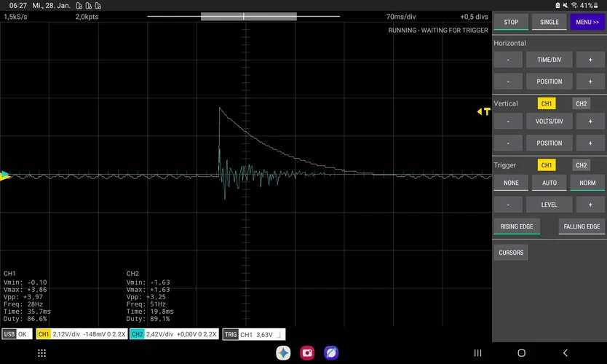This screenshot has height=364, width=607.
Task: Tap the 70ms/div timebase readout
Action: tap(401, 17)
